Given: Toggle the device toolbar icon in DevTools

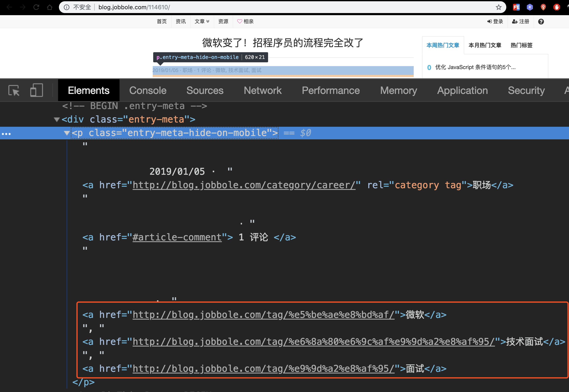Looking at the screenshot, I should 36,90.
